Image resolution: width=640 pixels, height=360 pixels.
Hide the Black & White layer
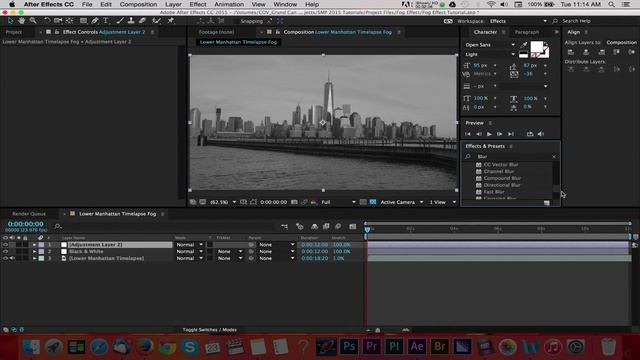[5, 251]
